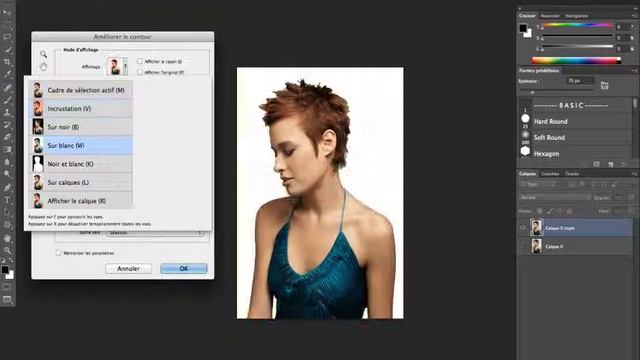Open the Sortie vers dropdown
Viewport: 640px width, 360px height.
[x=155, y=233]
